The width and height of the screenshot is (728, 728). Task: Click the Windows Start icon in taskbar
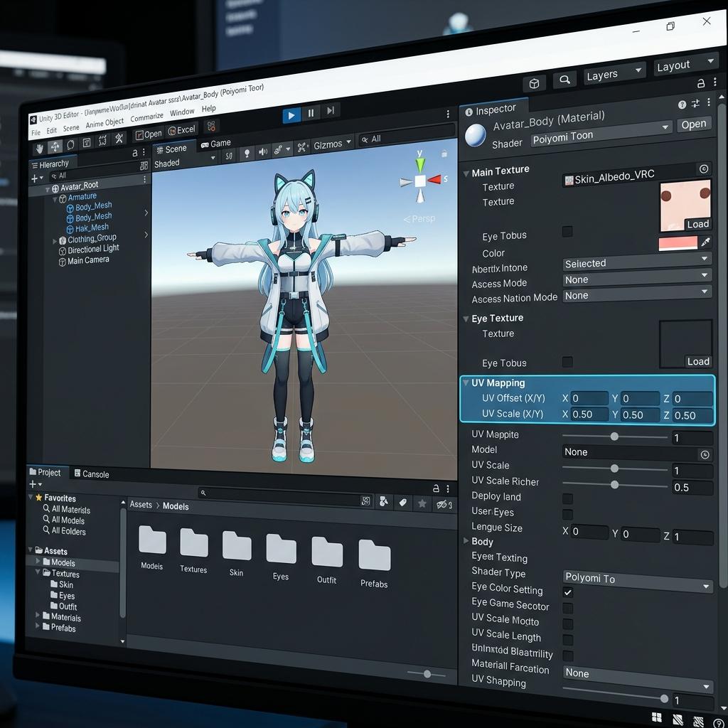click(x=656, y=717)
